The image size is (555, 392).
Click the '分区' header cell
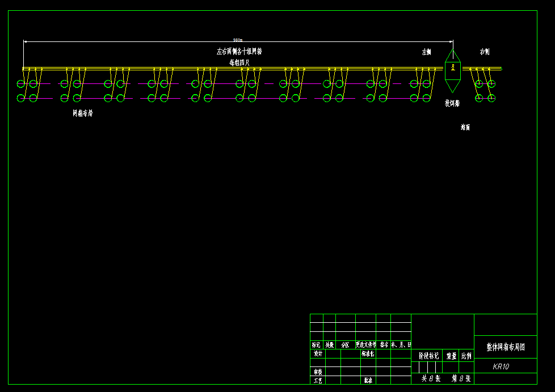tap(345, 345)
